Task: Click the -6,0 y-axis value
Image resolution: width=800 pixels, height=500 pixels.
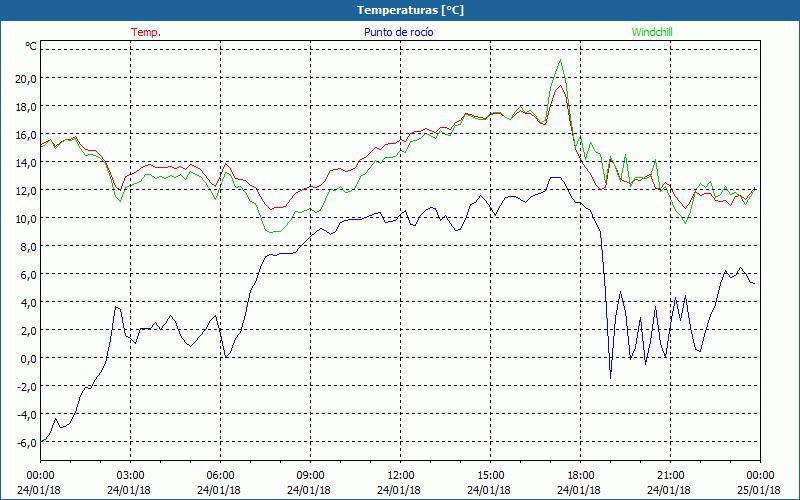Action: tap(26, 443)
